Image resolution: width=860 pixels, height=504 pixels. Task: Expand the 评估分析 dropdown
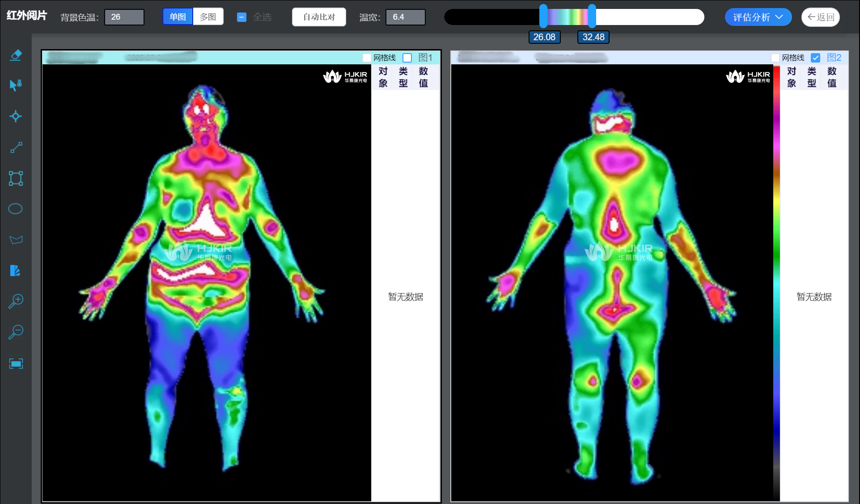(758, 17)
